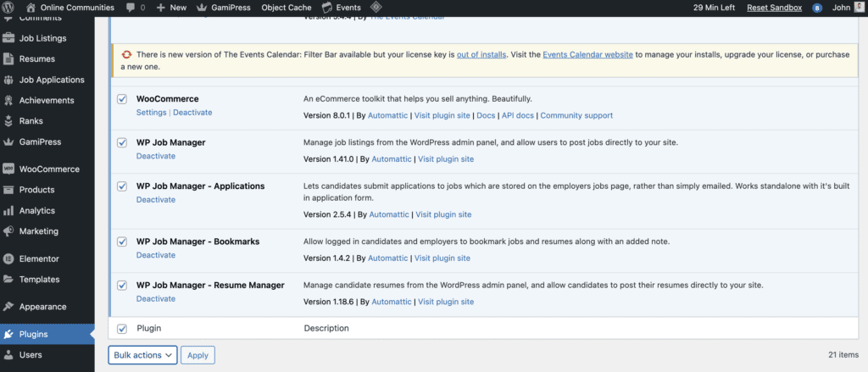Click the GamiPress crown icon in admin bar
Viewport: 868px width, 372px height.
(x=202, y=8)
